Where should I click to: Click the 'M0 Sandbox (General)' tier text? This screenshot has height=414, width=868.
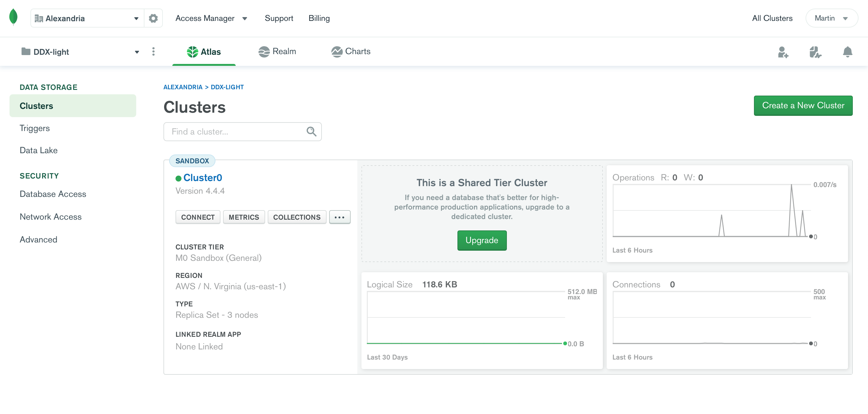[x=218, y=258]
